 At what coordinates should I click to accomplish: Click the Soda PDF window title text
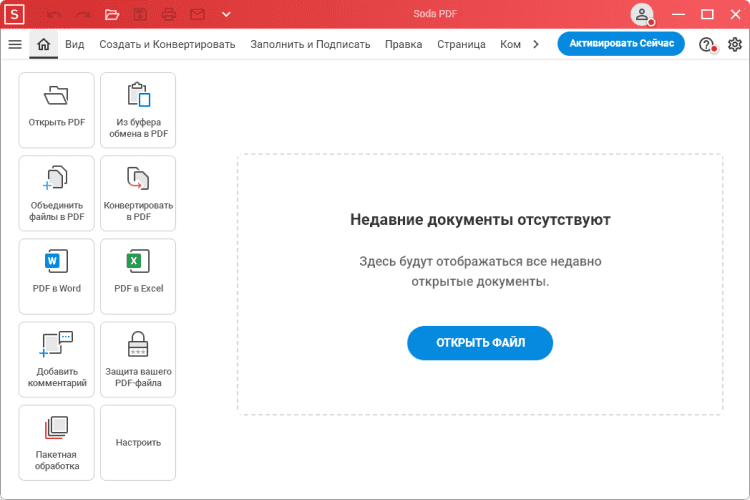point(435,14)
